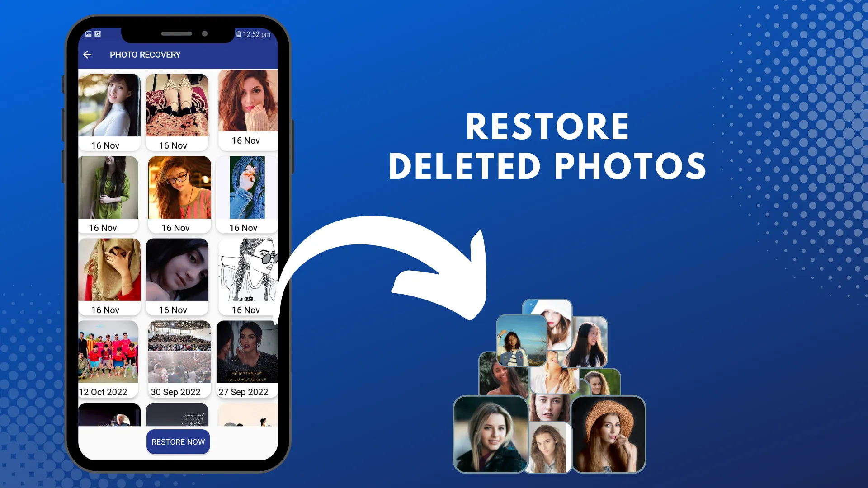
Task: Click RESTORE NOW button
Action: click(178, 442)
